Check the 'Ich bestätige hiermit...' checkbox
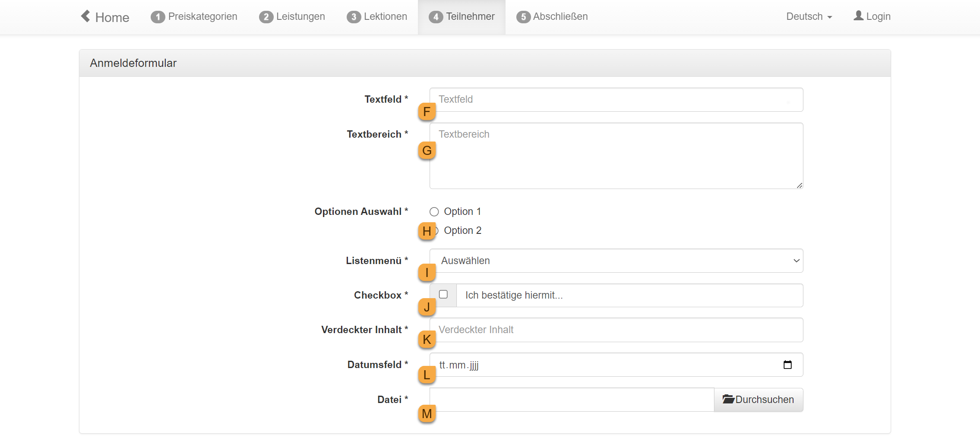The image size is (980, 444). (x=443, y=295)
